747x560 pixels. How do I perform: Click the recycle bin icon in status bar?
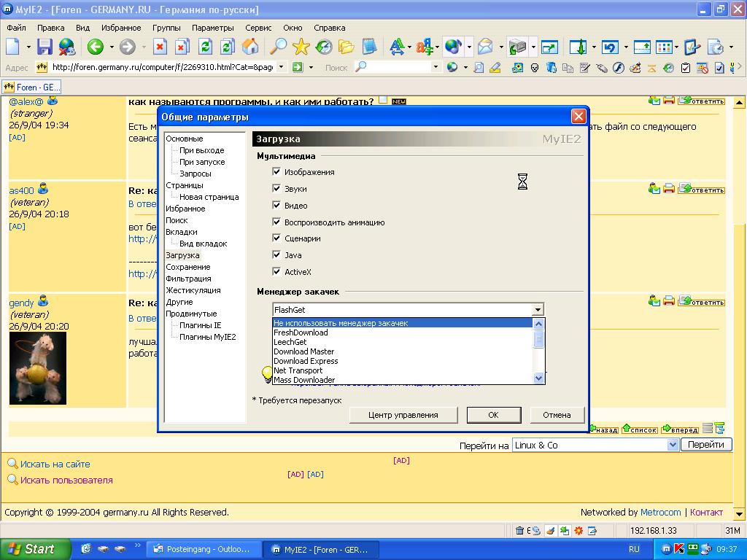[x=519, y=531]
